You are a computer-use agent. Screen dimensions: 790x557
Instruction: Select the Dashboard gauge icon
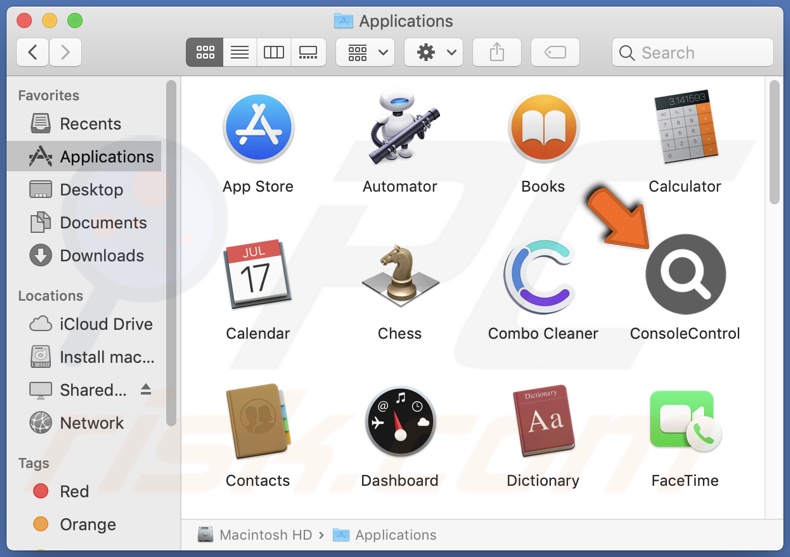tap(401, 422)
